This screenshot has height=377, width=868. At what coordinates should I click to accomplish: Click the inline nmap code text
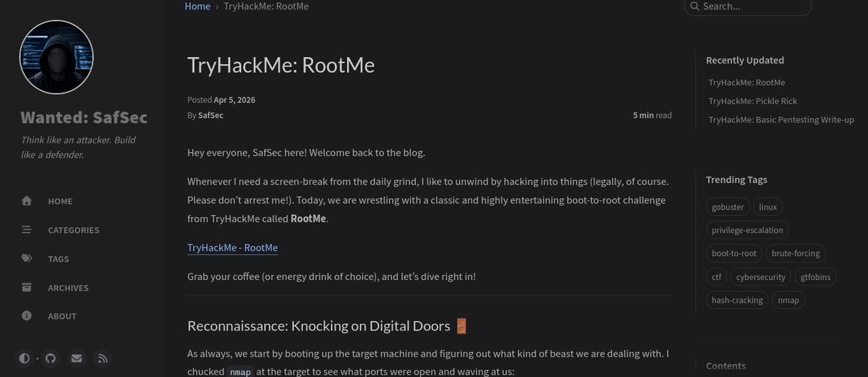click(x=240, y=372)
